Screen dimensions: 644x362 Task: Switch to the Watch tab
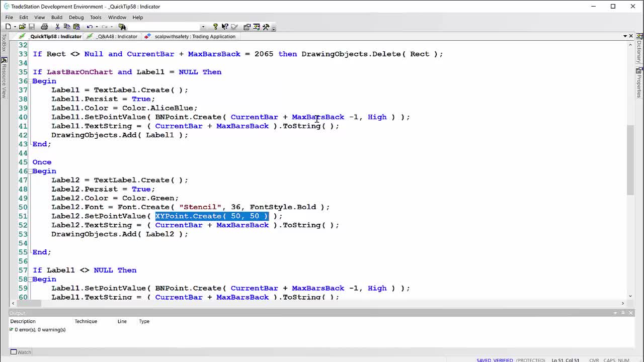tap(21, 352)
